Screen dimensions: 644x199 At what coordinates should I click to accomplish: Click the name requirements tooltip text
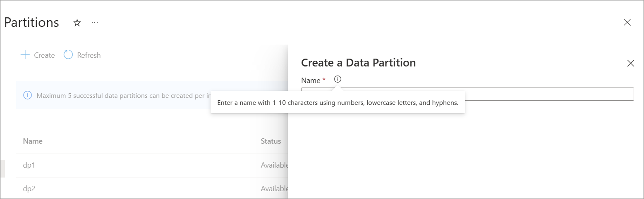click(338, 103)
